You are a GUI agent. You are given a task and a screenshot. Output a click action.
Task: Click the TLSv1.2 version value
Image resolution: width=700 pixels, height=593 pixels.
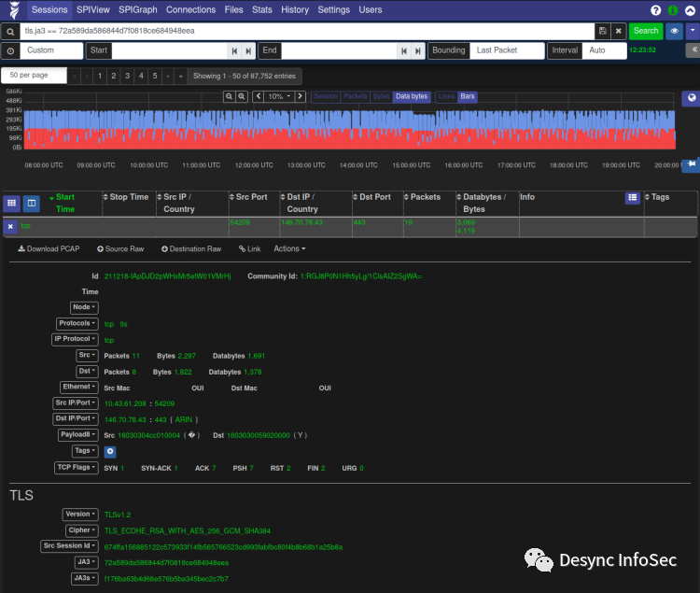tap(118, 515)
